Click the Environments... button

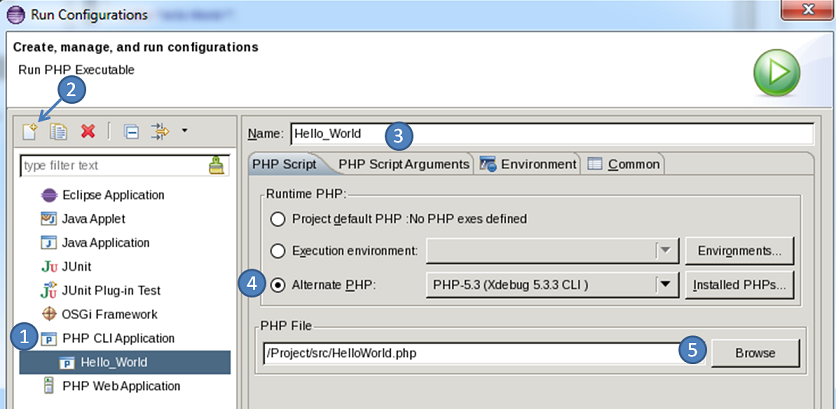(x=739, y=251)
